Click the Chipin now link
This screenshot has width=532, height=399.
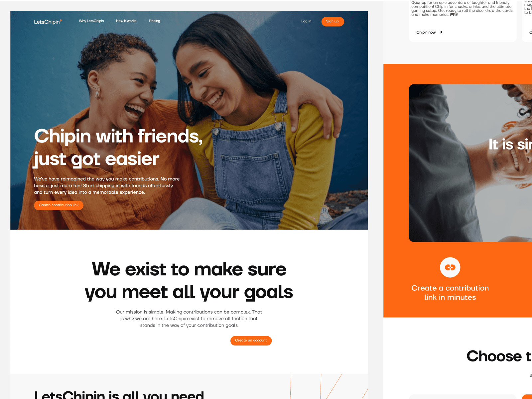tap(426, 32)
